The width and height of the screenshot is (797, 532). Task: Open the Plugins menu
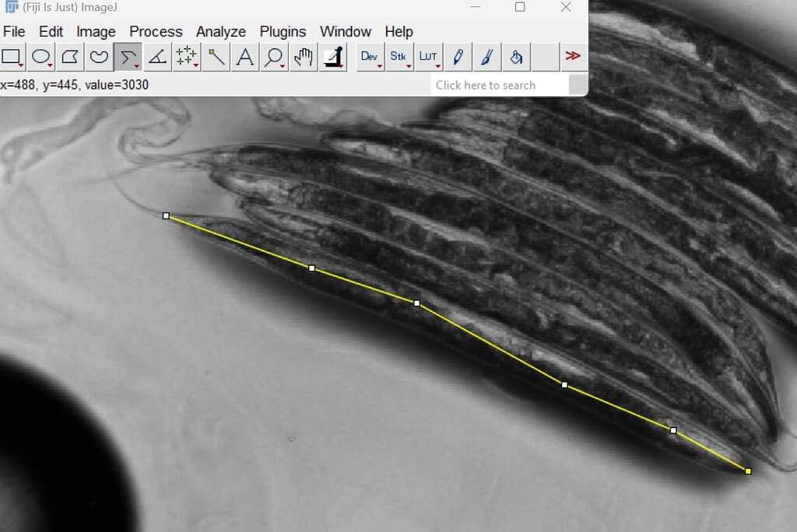[x=283, y=32]
